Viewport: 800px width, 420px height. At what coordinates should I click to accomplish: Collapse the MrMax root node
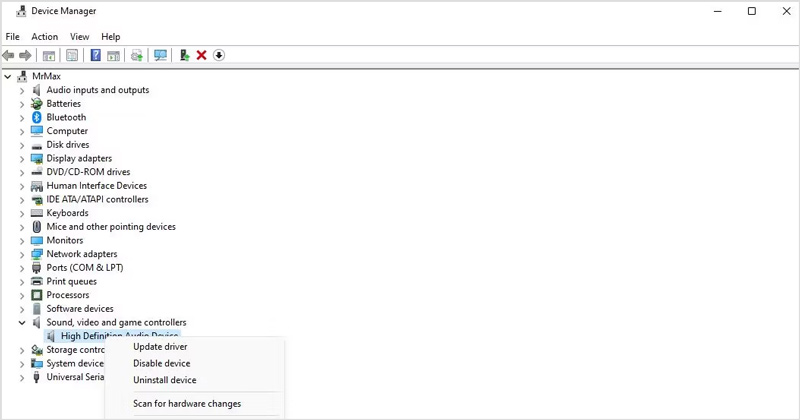8,77
